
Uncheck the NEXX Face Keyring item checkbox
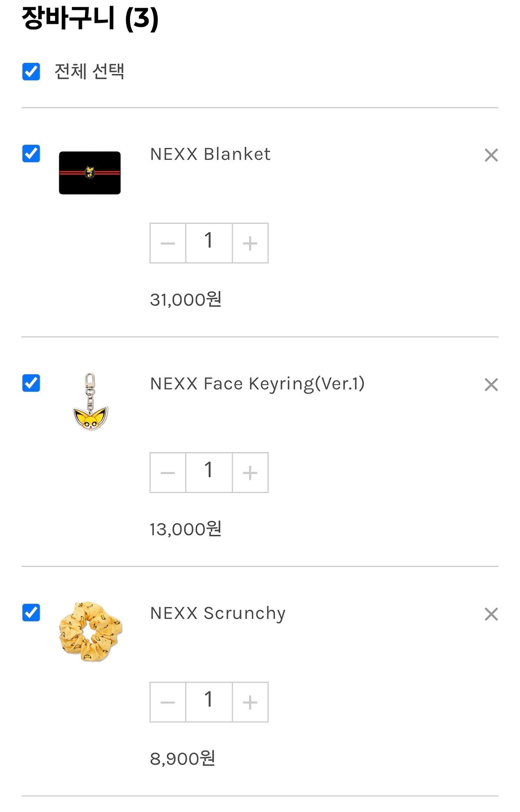click(31, 383)
